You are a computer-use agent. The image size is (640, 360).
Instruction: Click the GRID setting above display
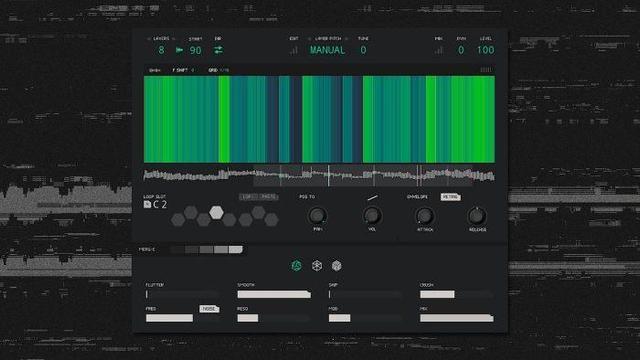click(218, 70)
